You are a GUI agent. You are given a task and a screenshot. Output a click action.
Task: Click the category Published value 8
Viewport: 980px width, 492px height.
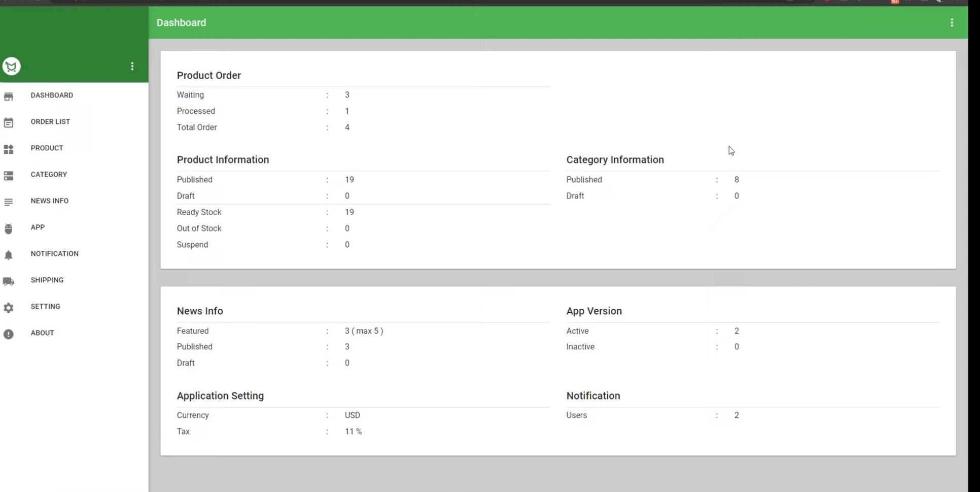737,180
